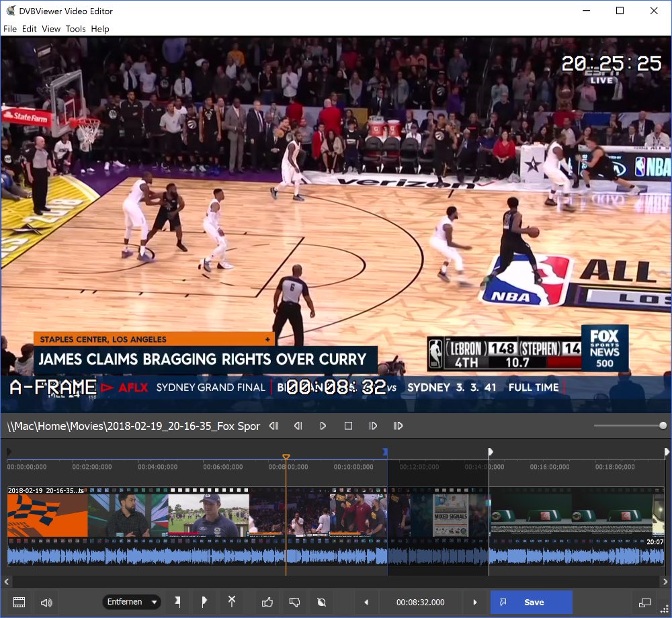Click the blue Save button
Screen dimensions: 672x618
[x=531, y=602]
